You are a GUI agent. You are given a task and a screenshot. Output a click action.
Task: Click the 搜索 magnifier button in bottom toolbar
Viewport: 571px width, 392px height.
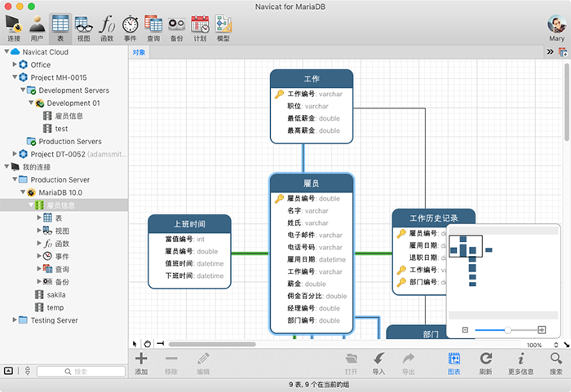point(556,363)
